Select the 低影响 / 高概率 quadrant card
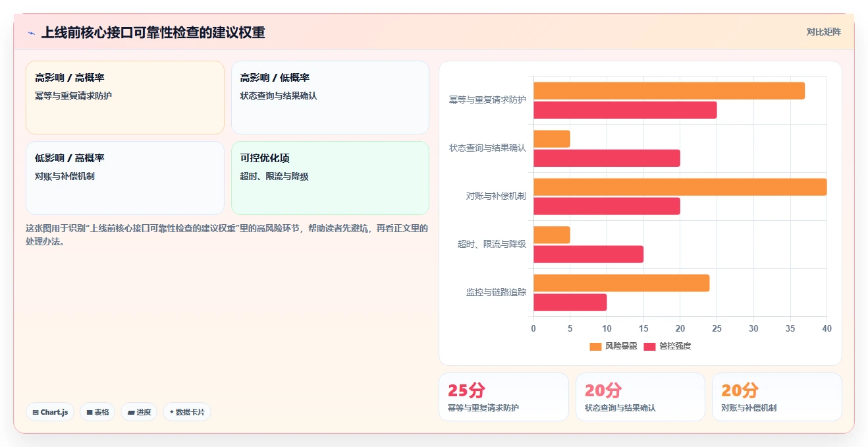The image size is (868, 447). (x=125, y=178)
